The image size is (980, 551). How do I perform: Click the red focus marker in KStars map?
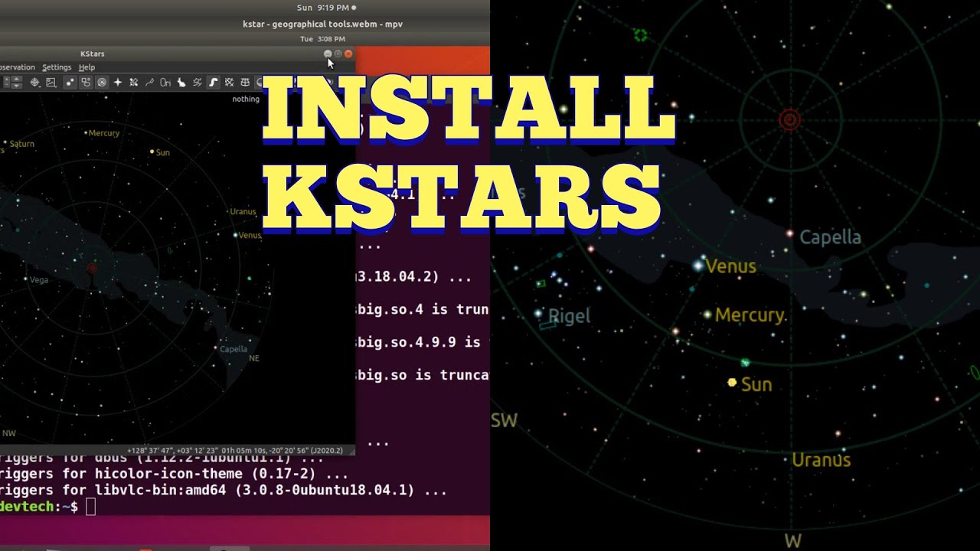(x=92, y=268)
